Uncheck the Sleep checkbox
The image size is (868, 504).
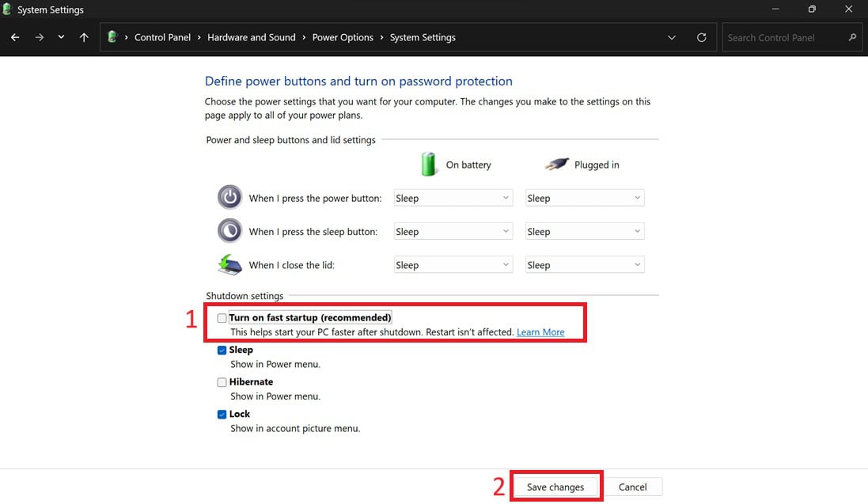[222, 350]
